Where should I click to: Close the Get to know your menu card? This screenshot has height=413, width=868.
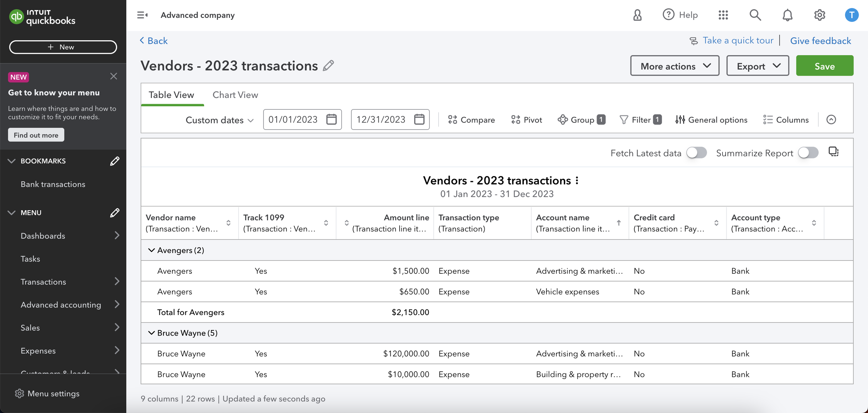[114, 76]
